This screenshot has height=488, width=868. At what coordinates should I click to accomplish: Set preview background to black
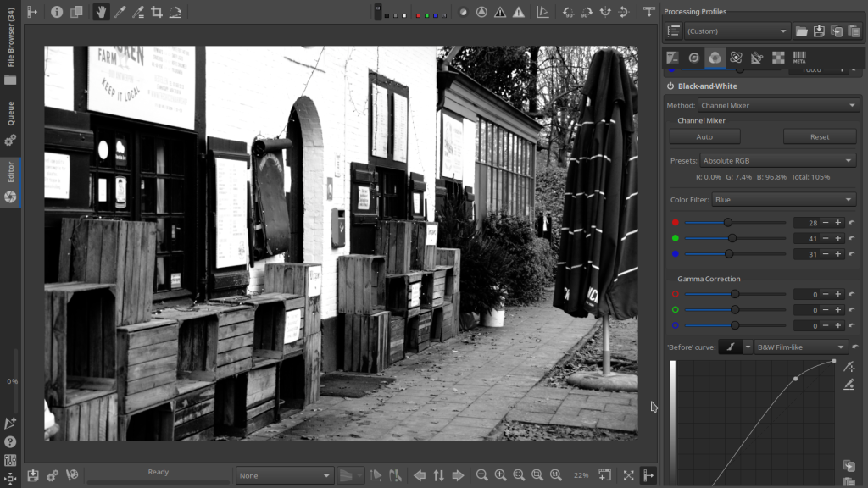387,15
